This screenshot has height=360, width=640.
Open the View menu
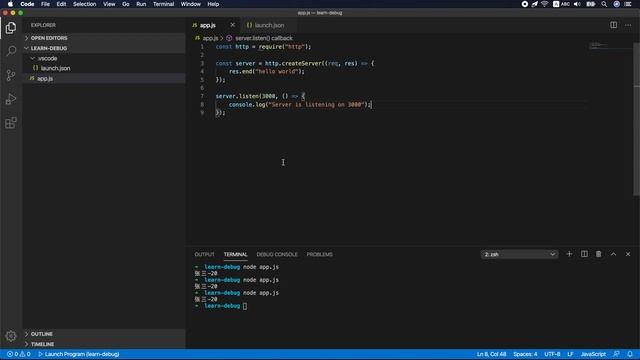[x=109, y=4]
